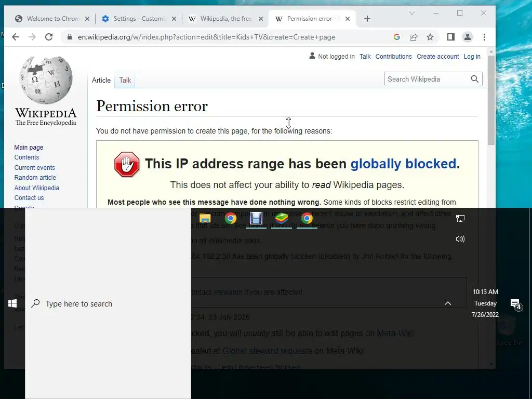Go back using the browser back arrow
The width and height of the screenshot is (532, 399).
[16, 37]
